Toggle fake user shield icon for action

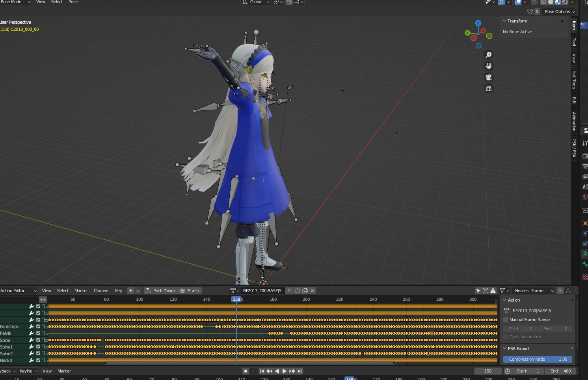click(298, 291)
